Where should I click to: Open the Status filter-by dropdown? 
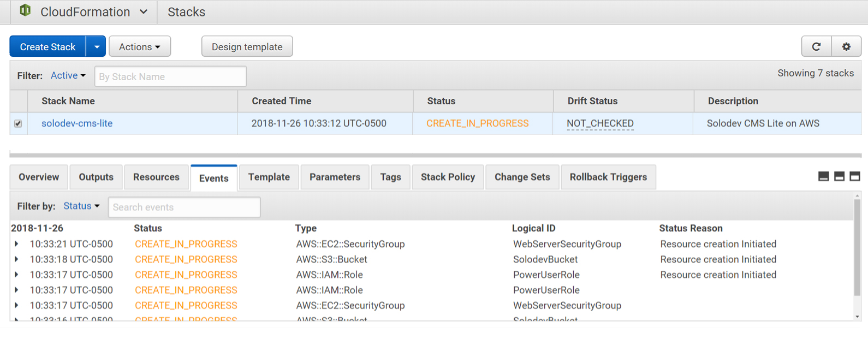point(81,206)
